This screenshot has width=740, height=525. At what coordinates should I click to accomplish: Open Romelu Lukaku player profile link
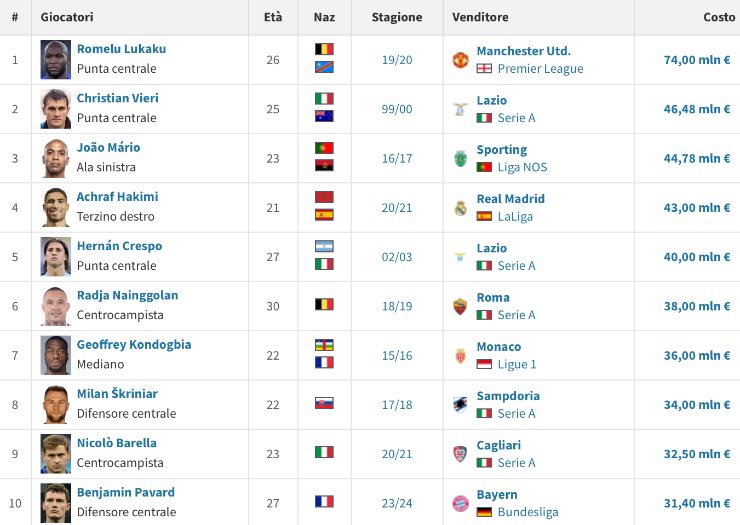(x=121, y=49)
